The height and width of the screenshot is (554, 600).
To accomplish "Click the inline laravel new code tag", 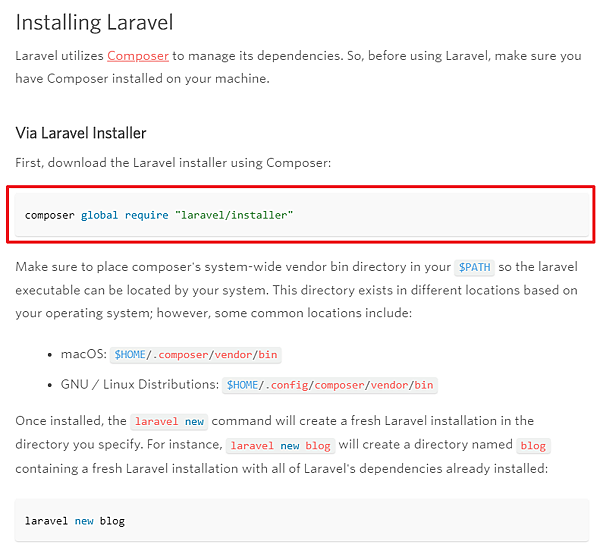I will point(169,422).
